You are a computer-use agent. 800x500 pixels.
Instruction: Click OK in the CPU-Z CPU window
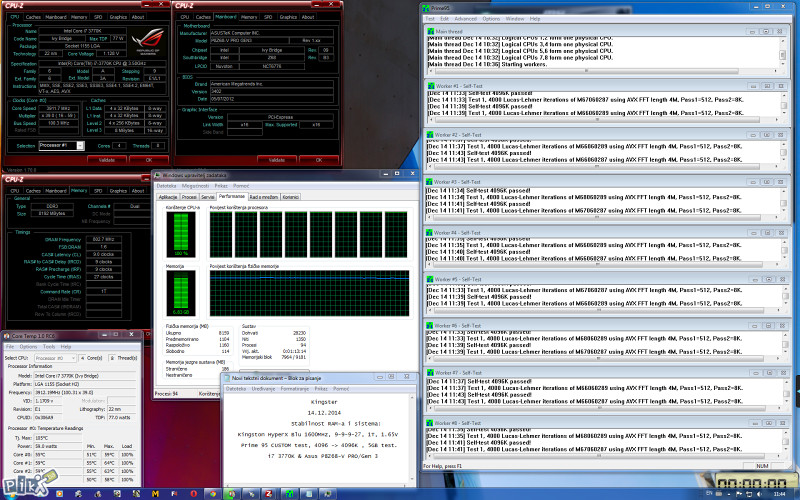coord(148,160)
